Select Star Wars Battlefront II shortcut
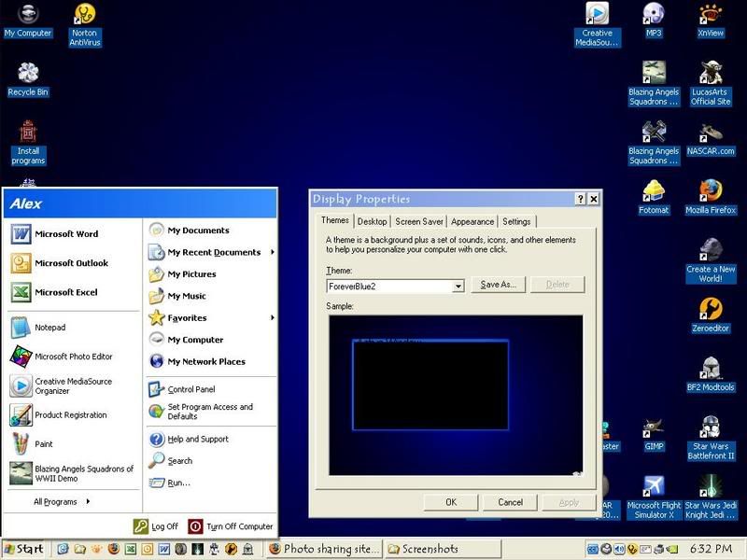 (711, 438)
